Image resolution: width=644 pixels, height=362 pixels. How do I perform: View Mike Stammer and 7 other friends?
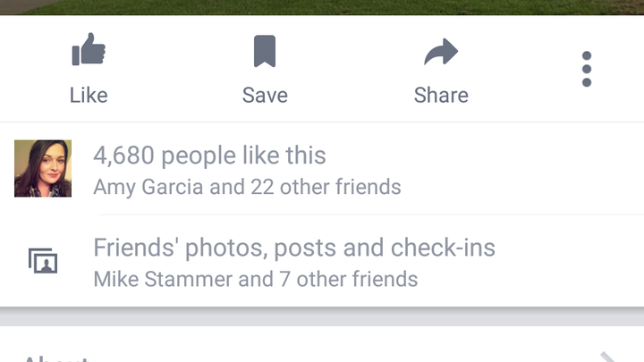[x=256, y=279]
